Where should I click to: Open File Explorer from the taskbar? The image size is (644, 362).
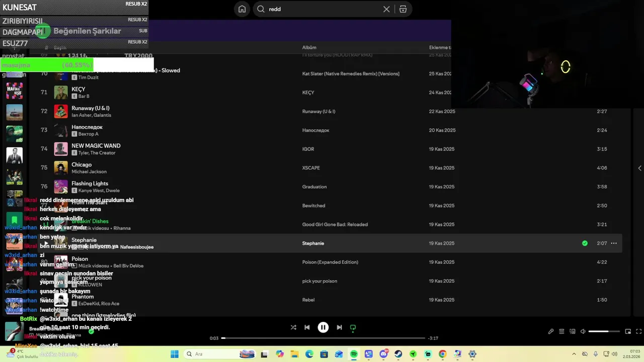point(294,354)
